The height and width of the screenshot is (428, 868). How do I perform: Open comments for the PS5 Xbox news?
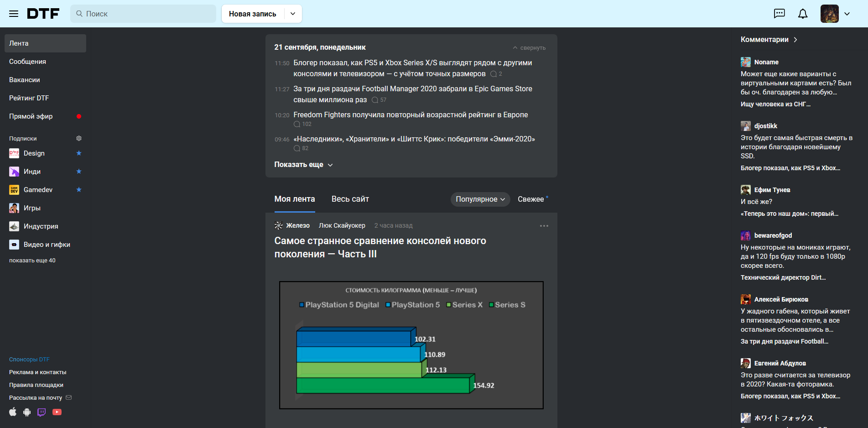click(496, 74)
